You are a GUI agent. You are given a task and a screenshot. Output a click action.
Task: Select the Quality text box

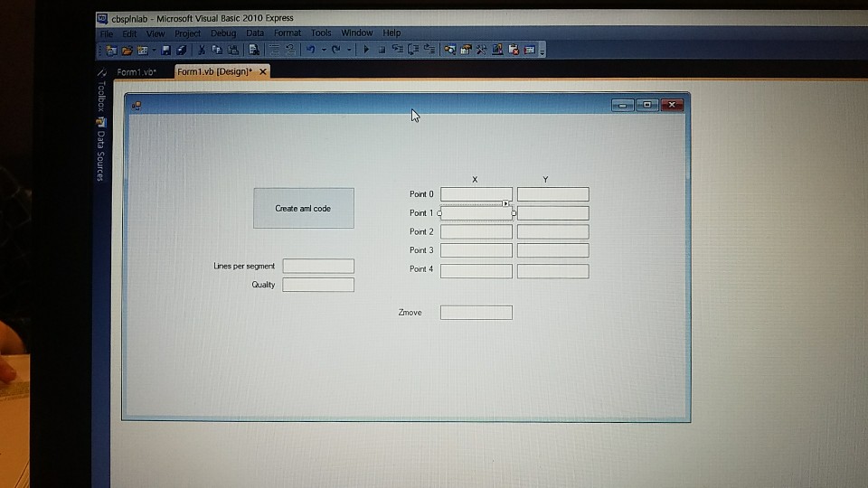(x=318, y=285)
